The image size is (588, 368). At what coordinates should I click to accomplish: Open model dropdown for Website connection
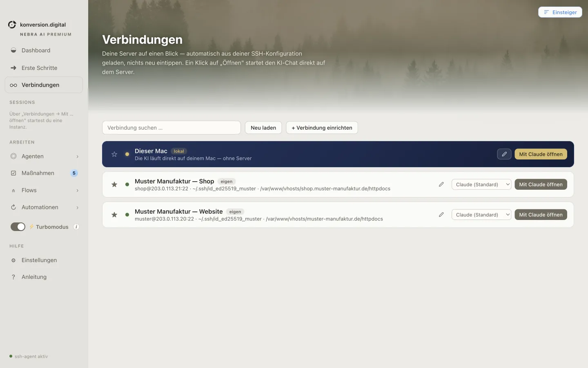click(x=481, y=215)
